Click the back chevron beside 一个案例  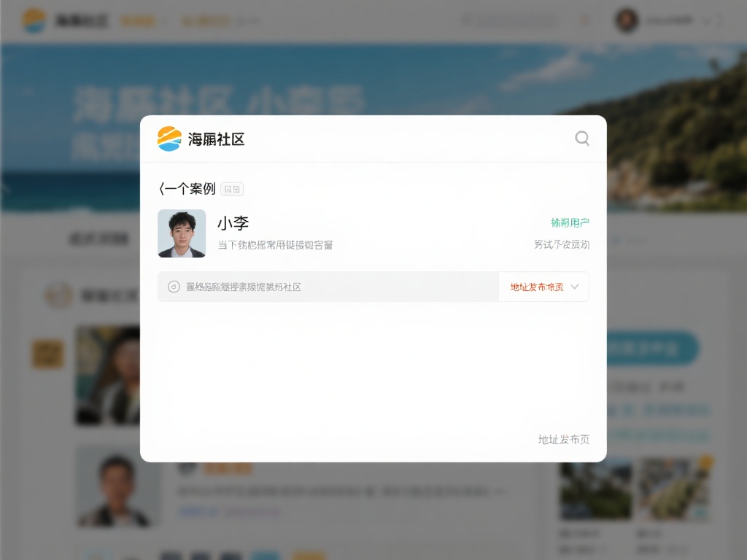pyautogui.click(x=161, y=189)
